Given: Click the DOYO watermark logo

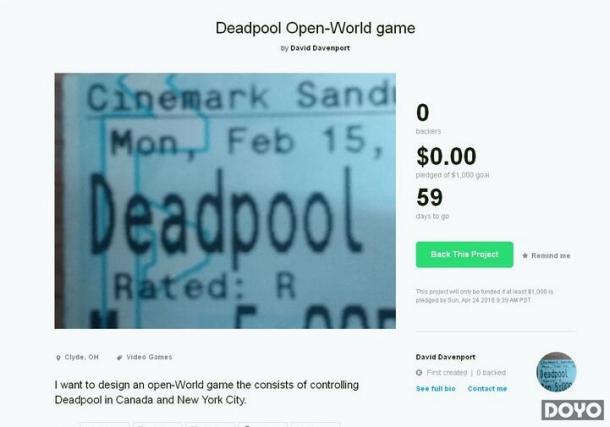Looking at the screenshot, I should click(x=572, y=410).
